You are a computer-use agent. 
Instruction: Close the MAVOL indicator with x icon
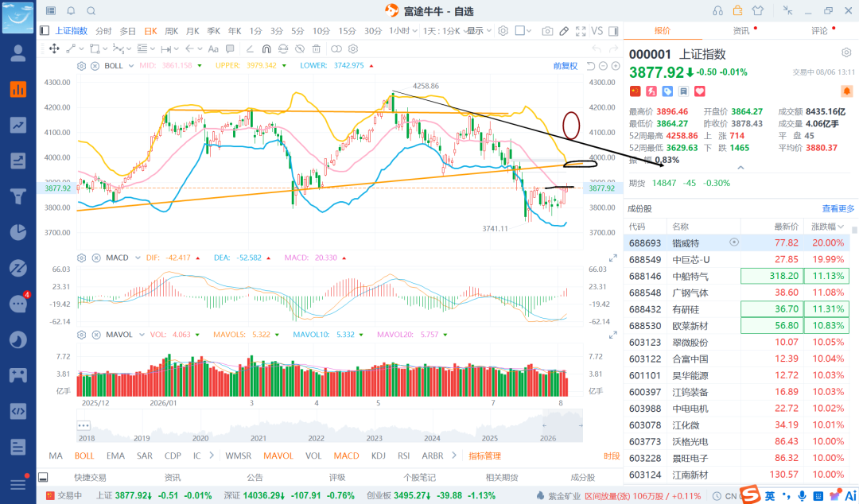(96, 334)
